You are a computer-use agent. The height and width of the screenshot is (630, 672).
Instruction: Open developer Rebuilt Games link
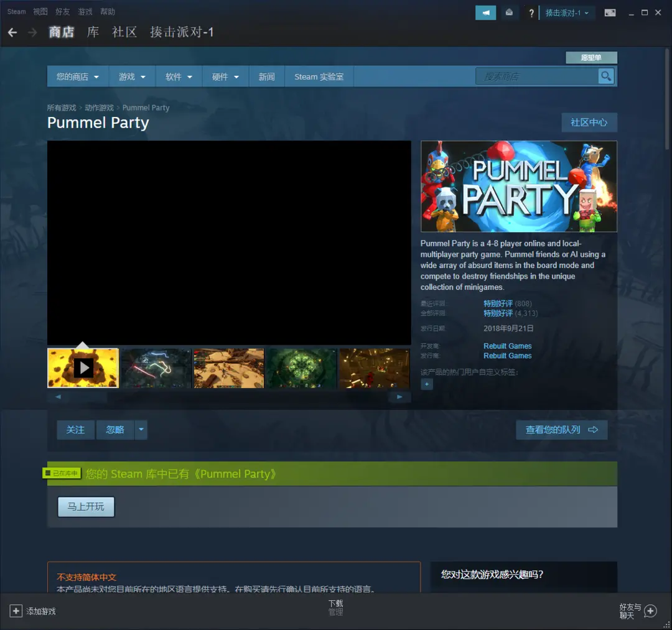[508, 346]
